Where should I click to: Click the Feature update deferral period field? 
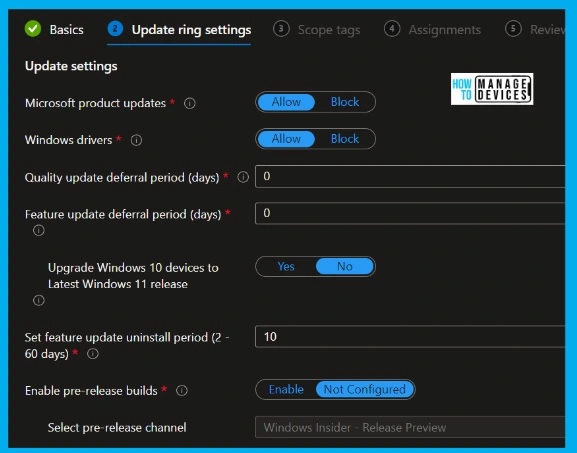[410, 213]
